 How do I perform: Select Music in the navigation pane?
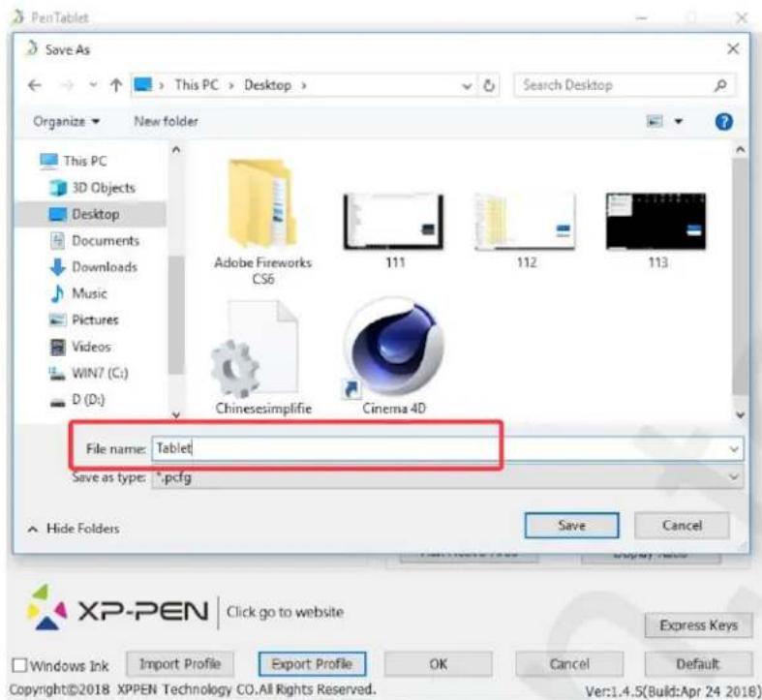point(78,293)
